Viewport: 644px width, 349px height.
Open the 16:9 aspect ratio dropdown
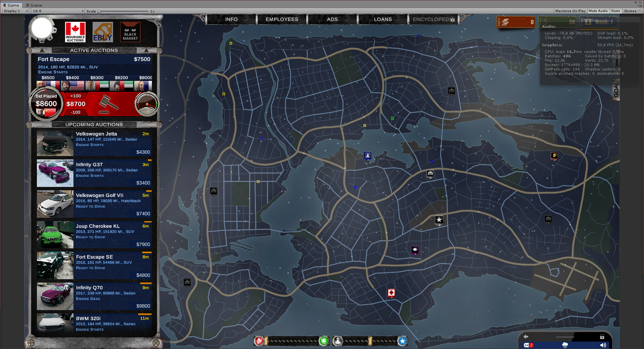coord(58,11)
